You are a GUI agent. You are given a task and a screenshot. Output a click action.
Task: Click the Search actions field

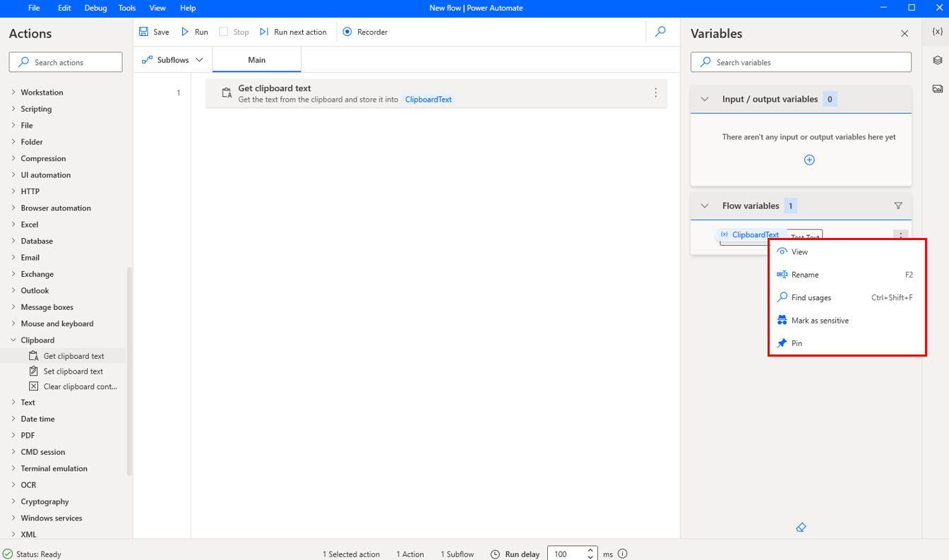pos(65,61)
